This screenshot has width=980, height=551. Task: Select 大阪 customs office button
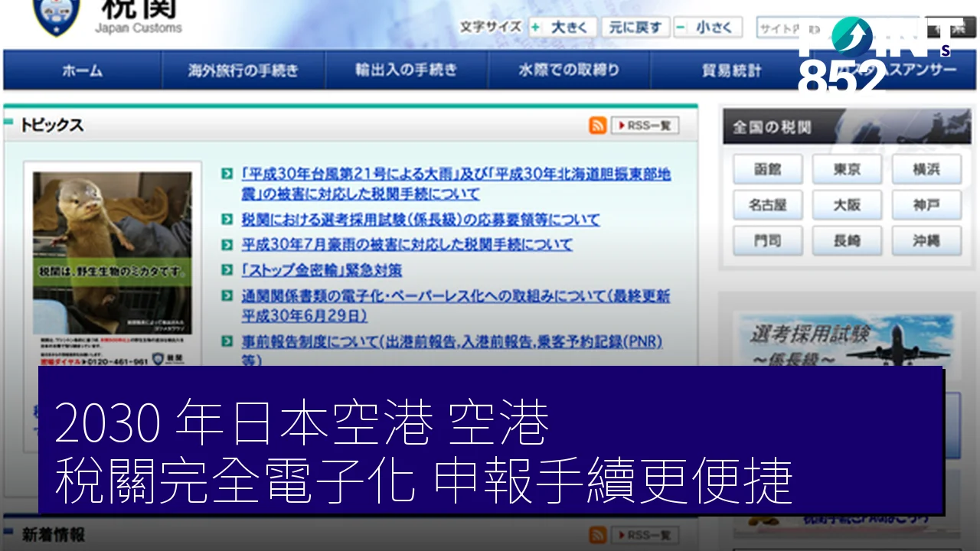pos(848,205)
